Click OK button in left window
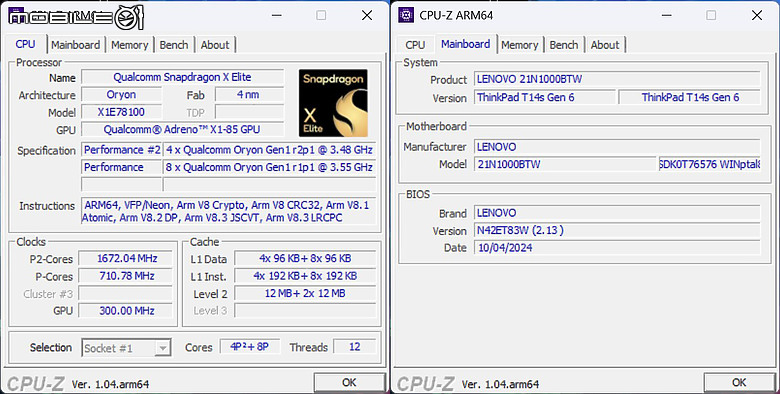Screen dimensions: 780x394 click(349, 382)
